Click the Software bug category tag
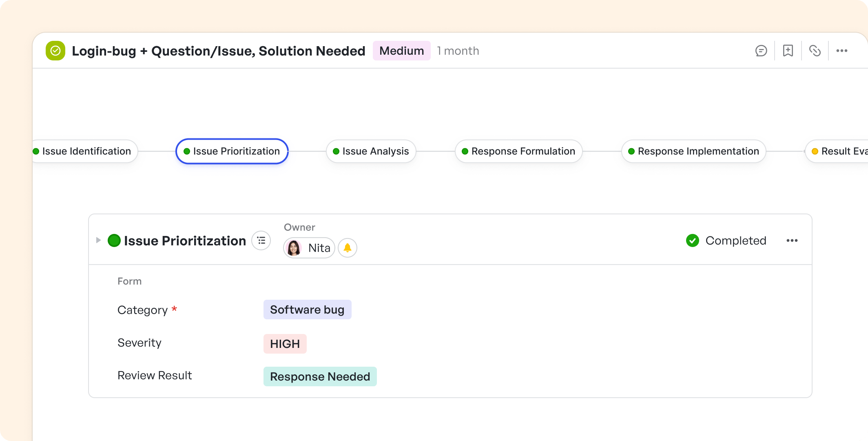Screen dimensions: 868x441 tap(307, 310)
